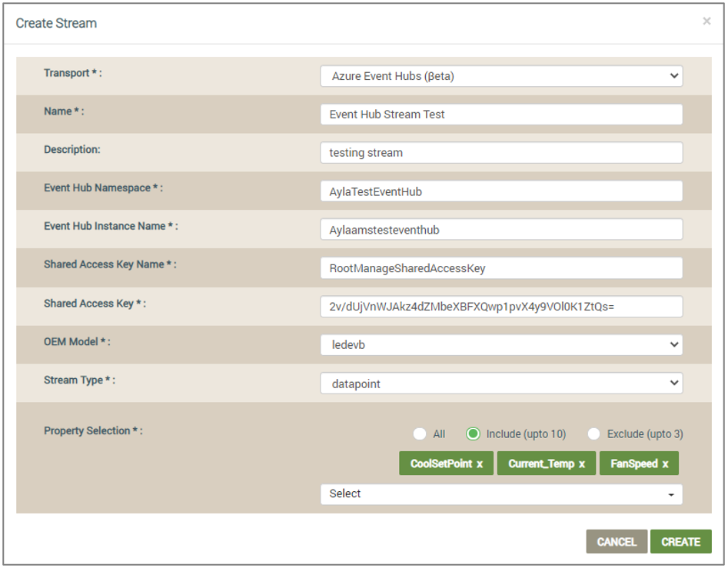This screenshot has height=568, width=728.
Task: Open the Transport dropdown
Action: pos(501,76)
